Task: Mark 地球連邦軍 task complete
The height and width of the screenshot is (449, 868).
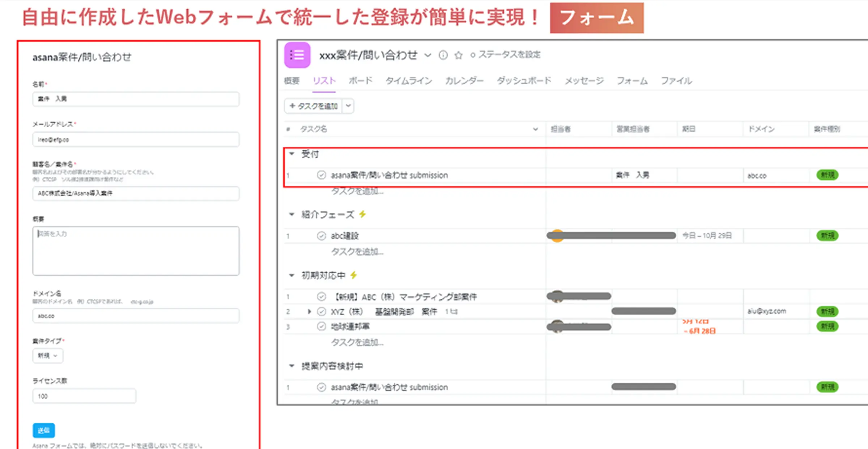Action: pyautogui.click(x=321, y=326)
